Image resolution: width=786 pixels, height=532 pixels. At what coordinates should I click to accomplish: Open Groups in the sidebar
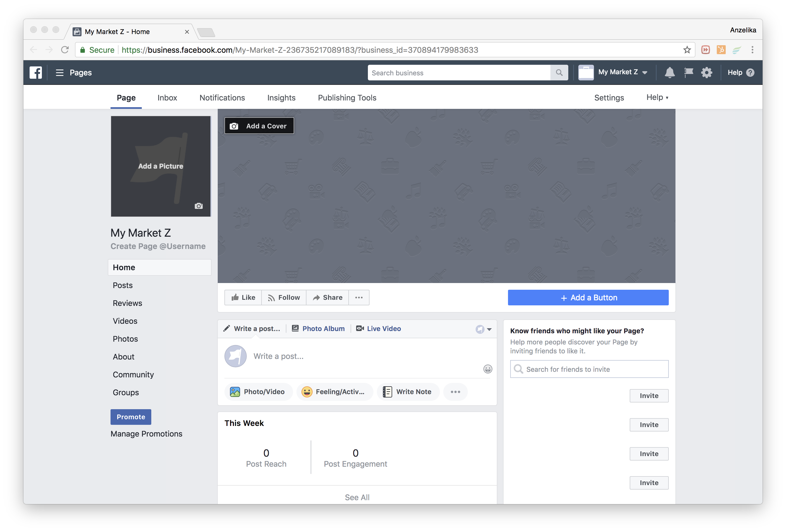[x=126, y=392]
